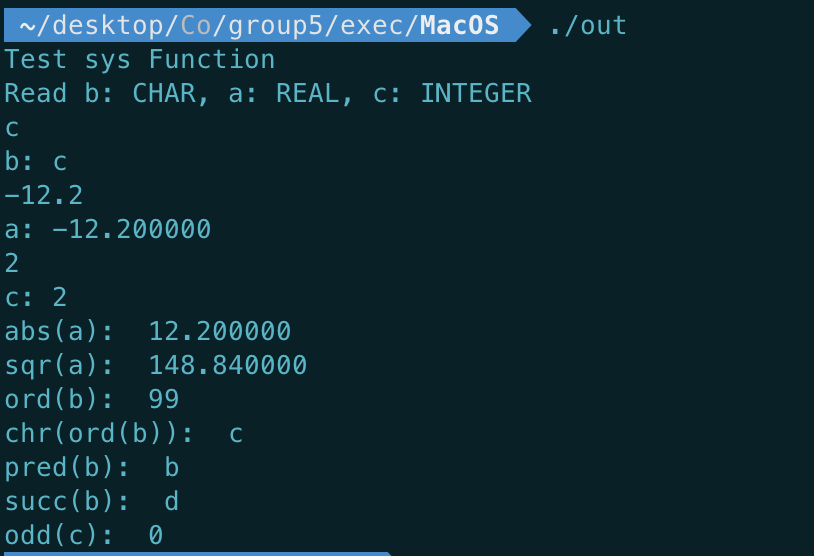Click the prompt's arrow-shaped end tip
The width and height of the screenshot is (814, 556).
pyautogui.click(x=523, y=25)
